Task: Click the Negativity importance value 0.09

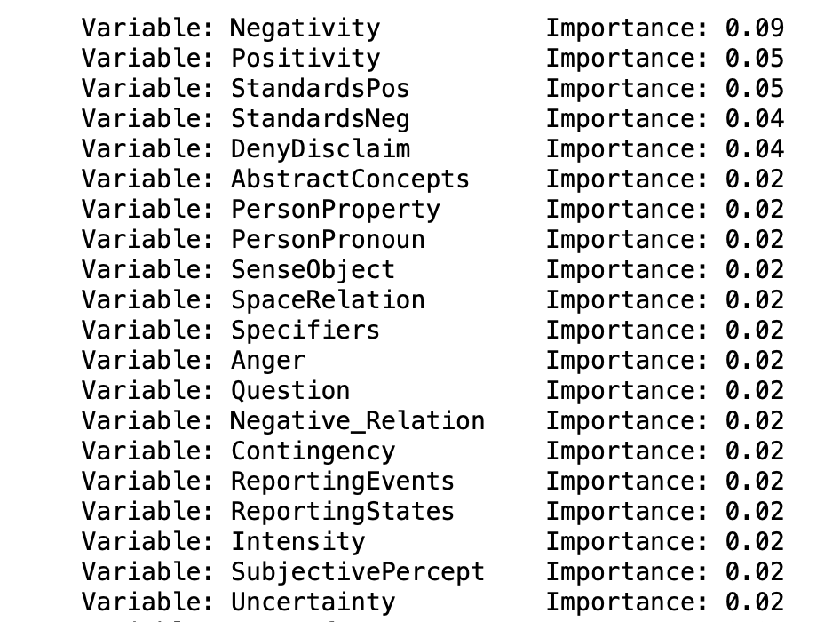Action: (754, 28)
